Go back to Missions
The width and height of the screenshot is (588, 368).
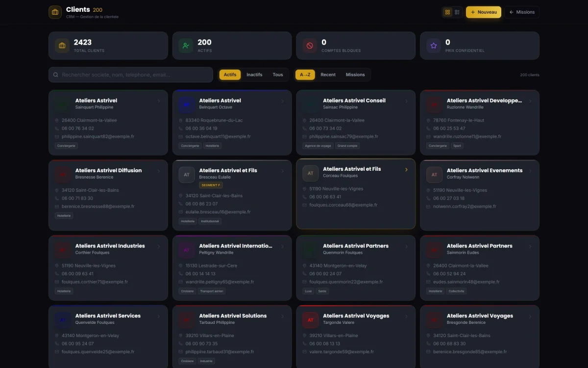pos(522,12)
